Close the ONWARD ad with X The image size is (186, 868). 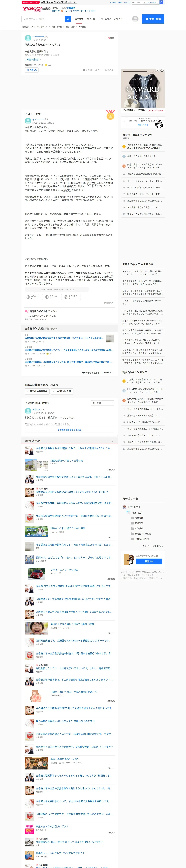(163, 70)
